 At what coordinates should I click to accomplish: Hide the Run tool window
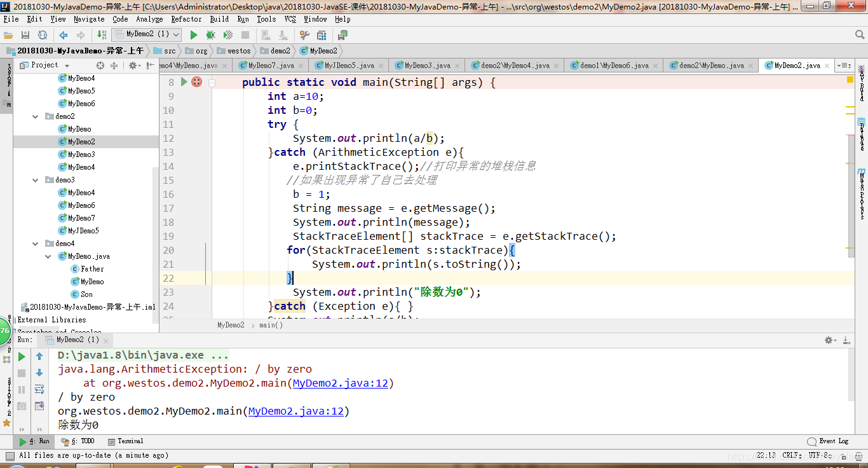(848, 340)
